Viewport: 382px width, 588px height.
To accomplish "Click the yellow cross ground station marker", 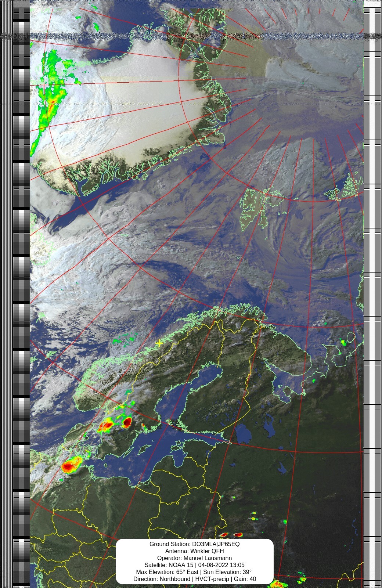I will [159, 343].
